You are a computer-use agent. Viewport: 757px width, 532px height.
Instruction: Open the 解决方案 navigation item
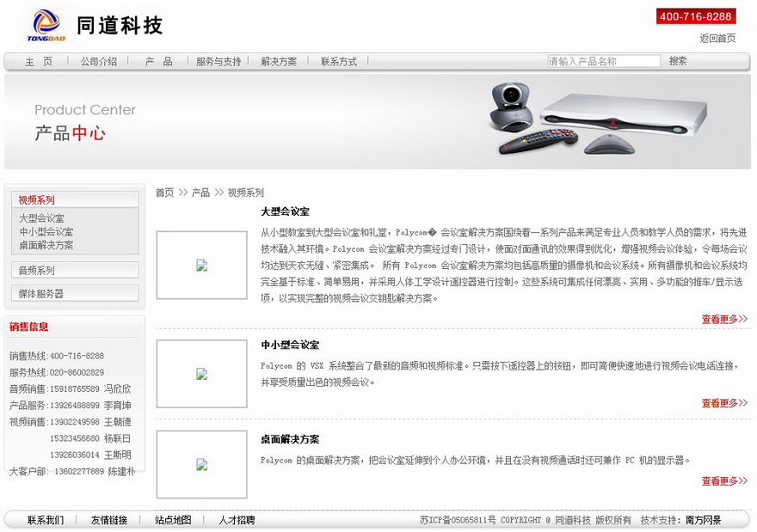[x=279, y=62]
